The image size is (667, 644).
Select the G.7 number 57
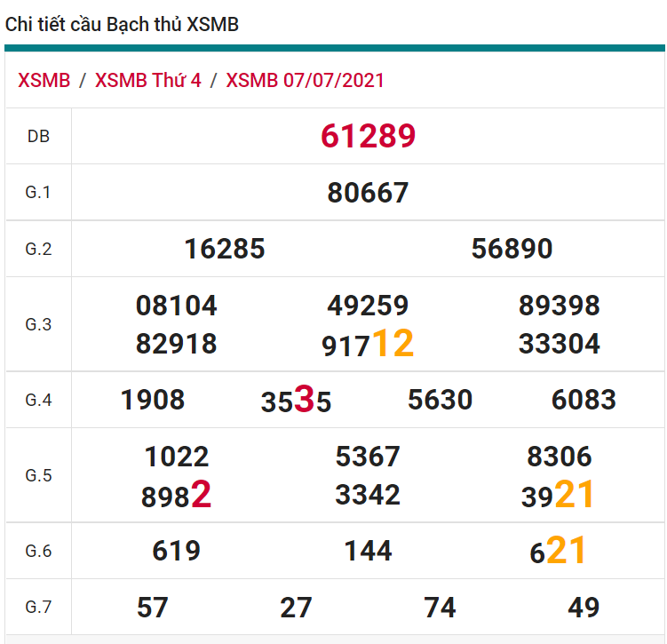tap(153, 608)
